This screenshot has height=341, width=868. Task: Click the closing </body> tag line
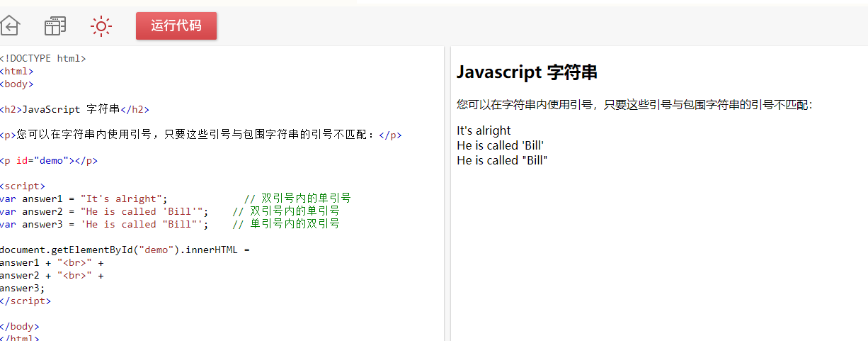point(20,326)
